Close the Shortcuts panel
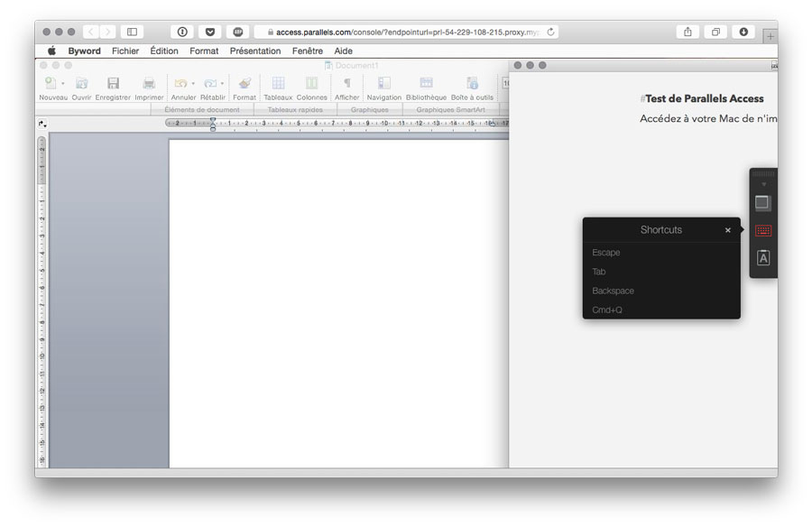The height and width of the screenshot is (527, 812). (727, 230)
